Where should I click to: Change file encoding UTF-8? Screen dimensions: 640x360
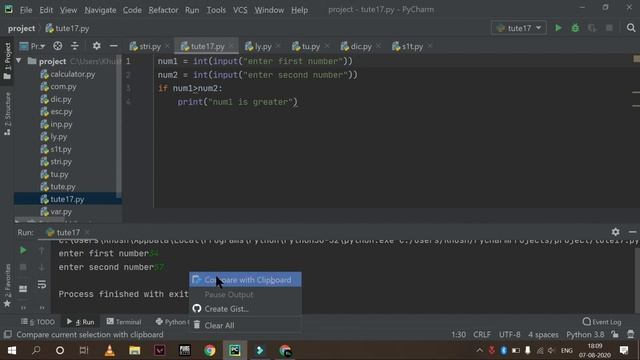click(509, 335)
